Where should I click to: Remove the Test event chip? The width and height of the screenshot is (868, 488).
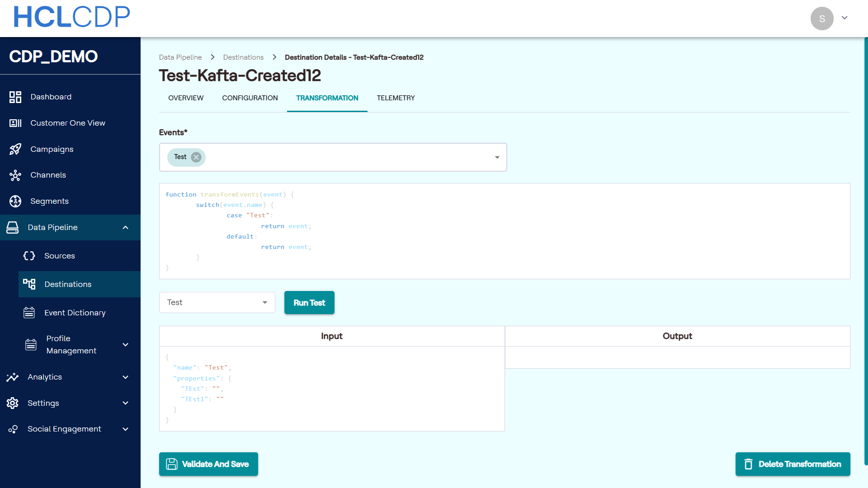tap(196, 157)
